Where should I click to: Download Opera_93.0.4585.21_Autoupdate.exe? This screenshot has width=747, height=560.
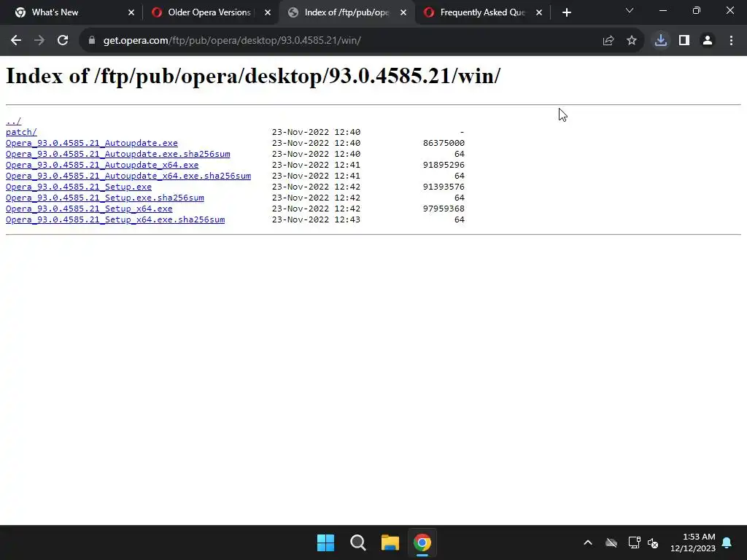click(91, 143)
